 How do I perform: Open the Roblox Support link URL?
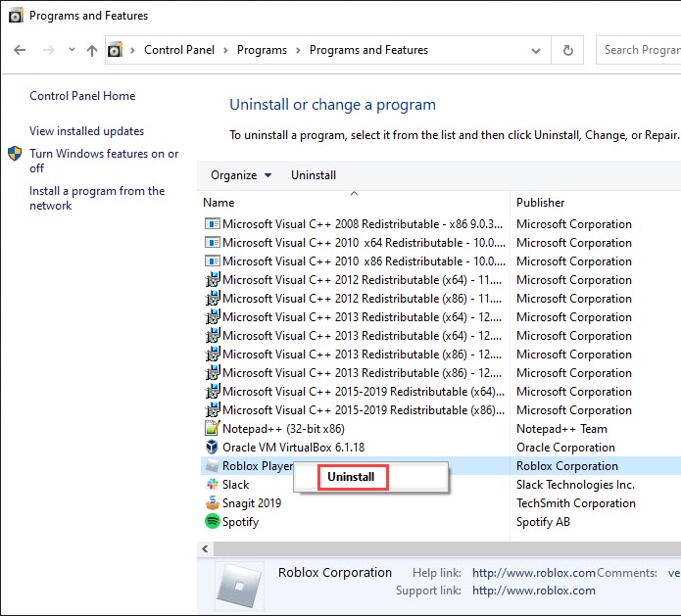pyautogui.click(x=534, y=591)
